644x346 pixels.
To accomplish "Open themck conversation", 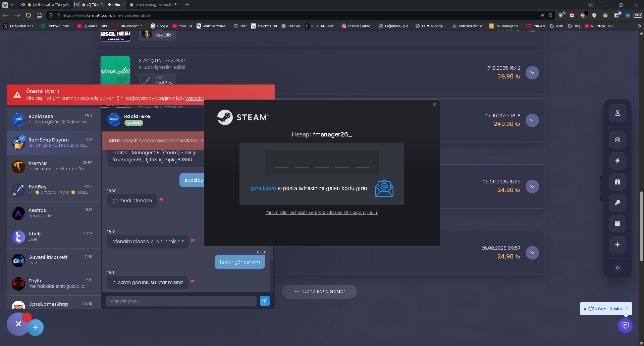I will pos(54,166).
